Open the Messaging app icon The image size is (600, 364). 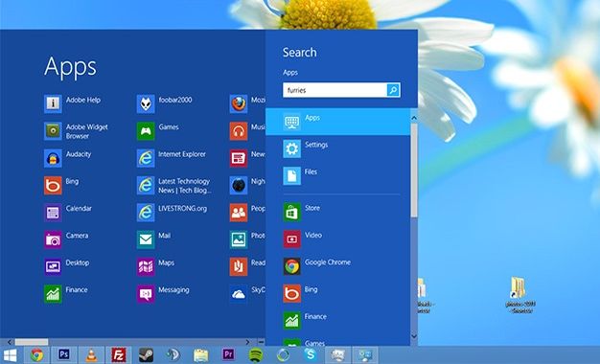point(146,294)
